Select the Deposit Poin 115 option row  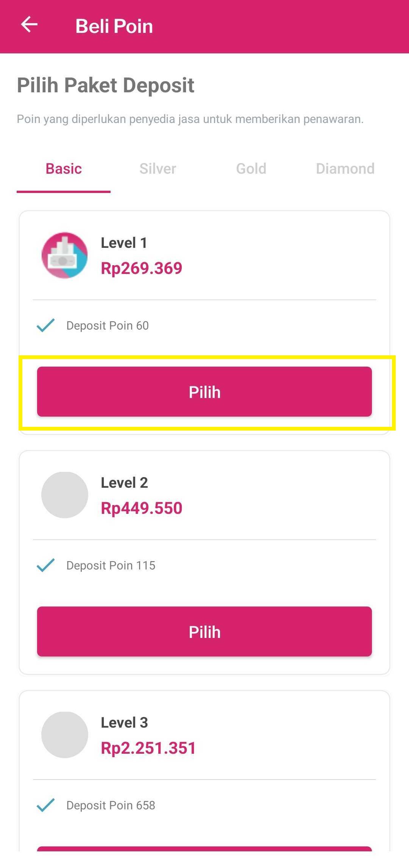111,565
